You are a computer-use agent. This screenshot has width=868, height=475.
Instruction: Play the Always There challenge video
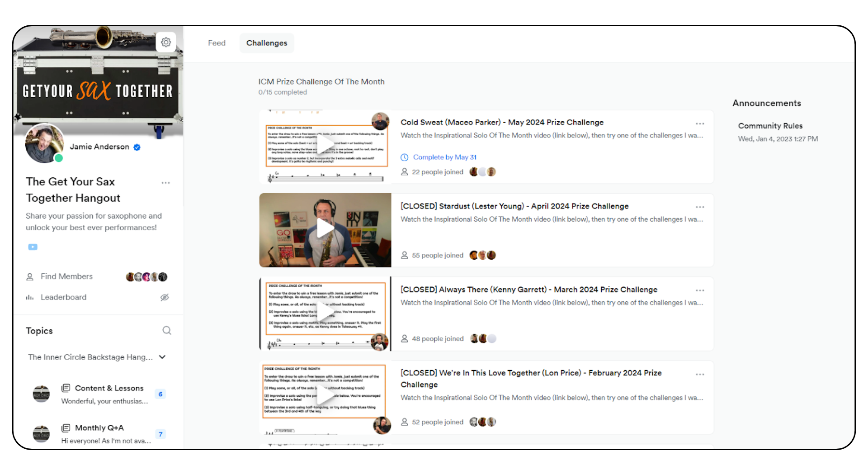point(325,312)
